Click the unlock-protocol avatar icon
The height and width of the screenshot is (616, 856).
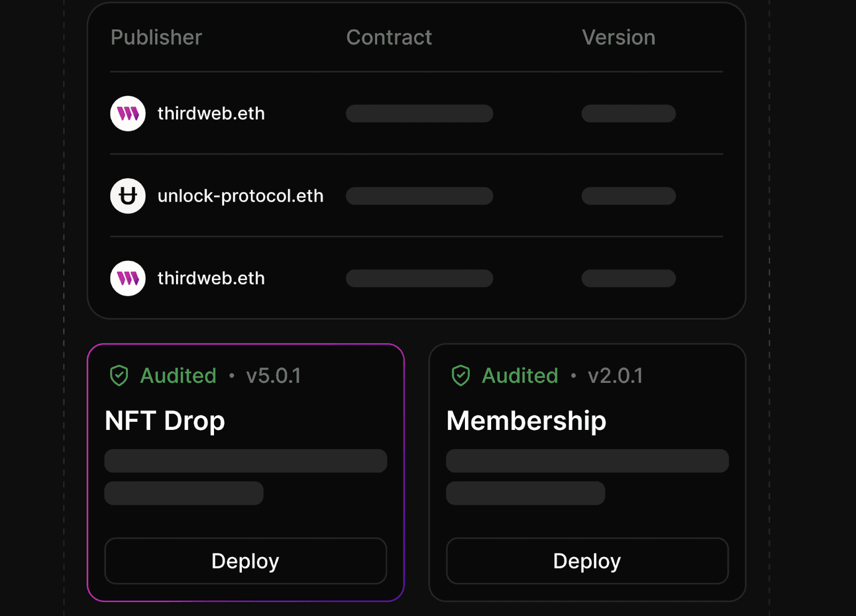[127, 196]
